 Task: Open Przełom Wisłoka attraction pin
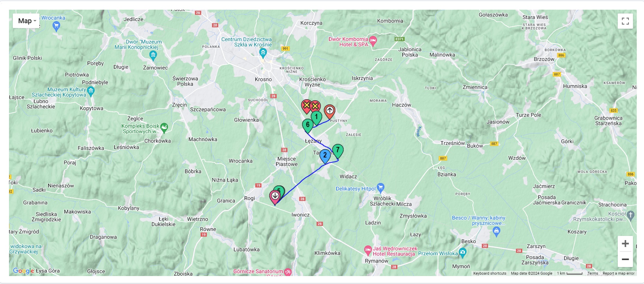463,252
